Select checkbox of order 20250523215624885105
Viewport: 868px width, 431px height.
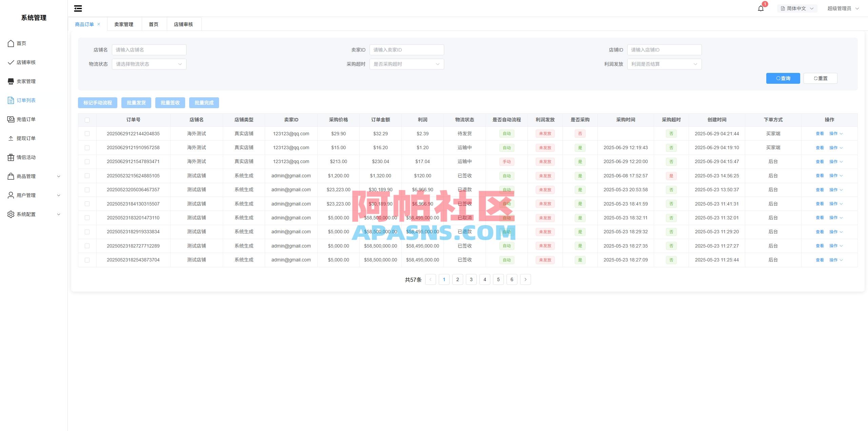coord(87,176)
